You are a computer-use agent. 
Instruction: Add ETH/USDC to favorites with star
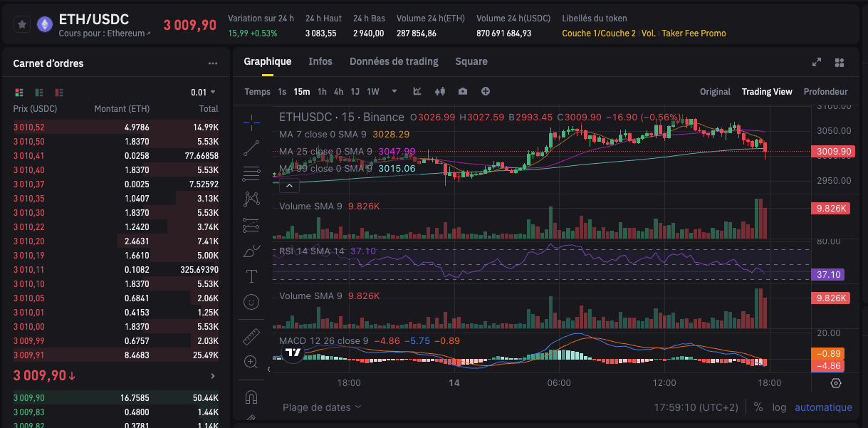click(x=22, y=24)
